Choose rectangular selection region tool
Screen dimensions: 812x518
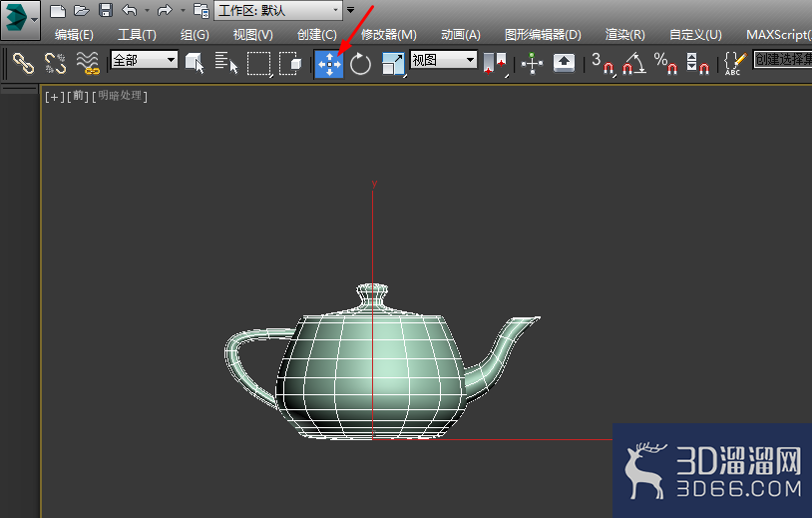coord(259,64)
